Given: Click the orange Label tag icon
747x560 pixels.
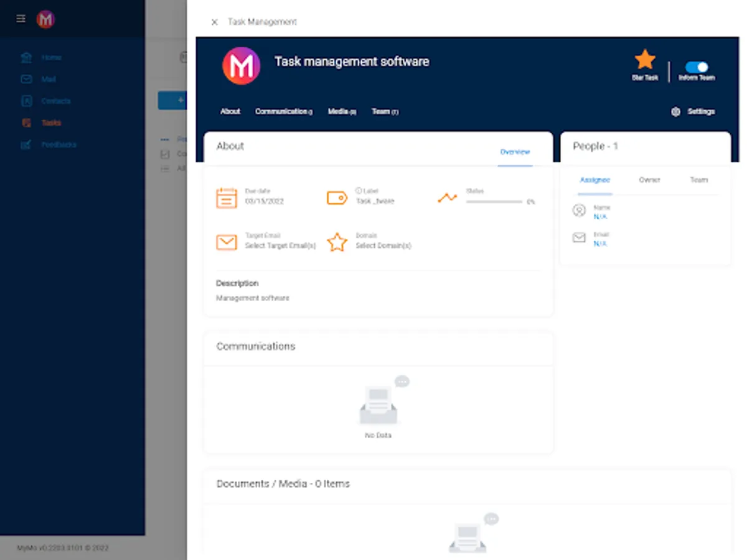Looking at the screenshot, I should (337, 198).
